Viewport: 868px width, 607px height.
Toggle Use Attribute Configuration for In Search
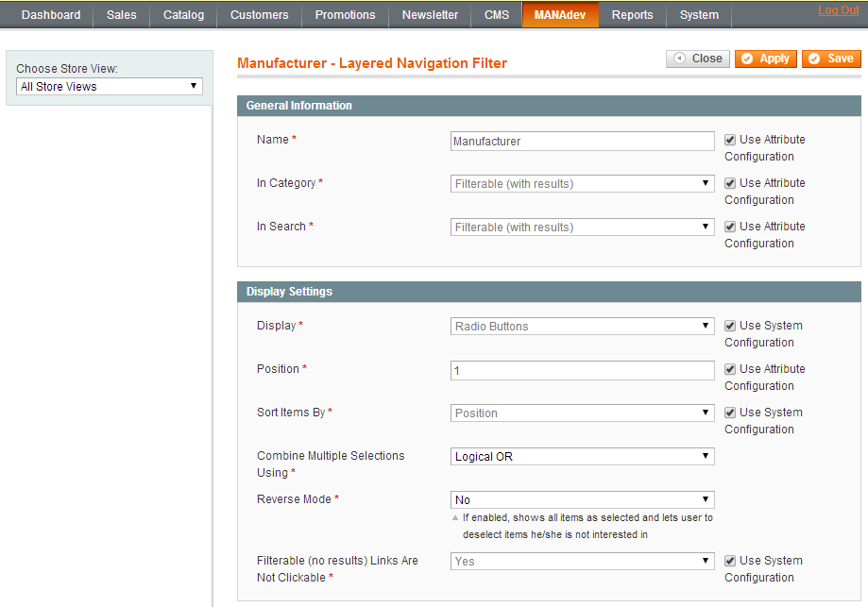click(x=730, y=227)
